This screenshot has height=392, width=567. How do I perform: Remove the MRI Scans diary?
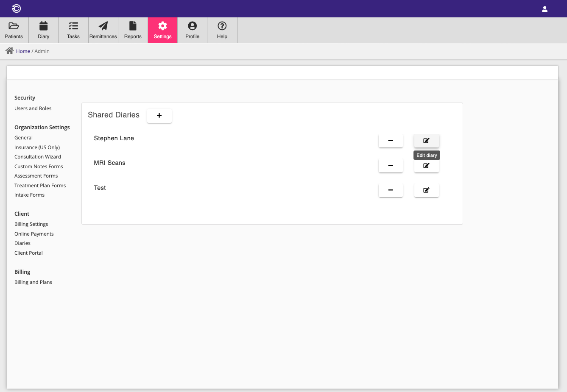click(390, 166)
